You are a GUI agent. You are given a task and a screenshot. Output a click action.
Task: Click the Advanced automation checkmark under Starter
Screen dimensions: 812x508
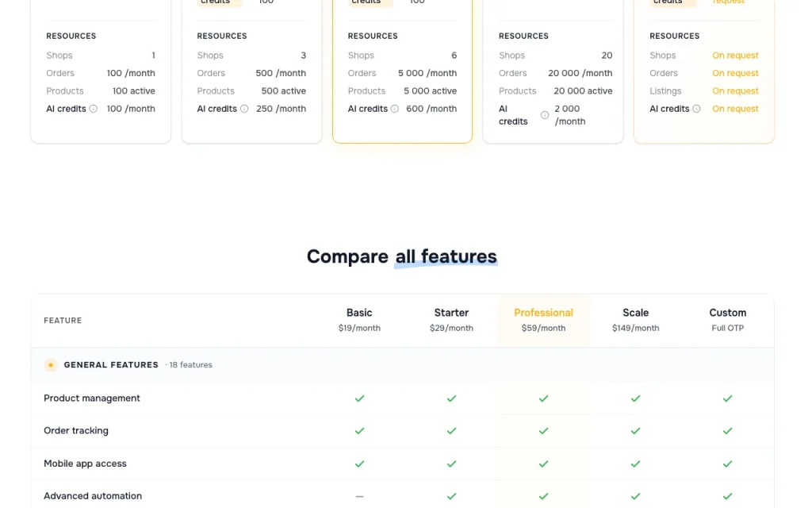pyautogui.click(x=451, y=496)
